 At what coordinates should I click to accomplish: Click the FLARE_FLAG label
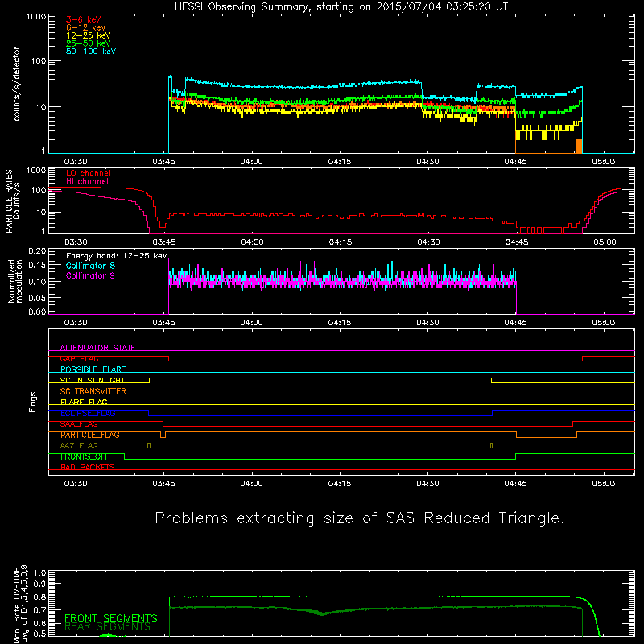(x=84, y=402)
